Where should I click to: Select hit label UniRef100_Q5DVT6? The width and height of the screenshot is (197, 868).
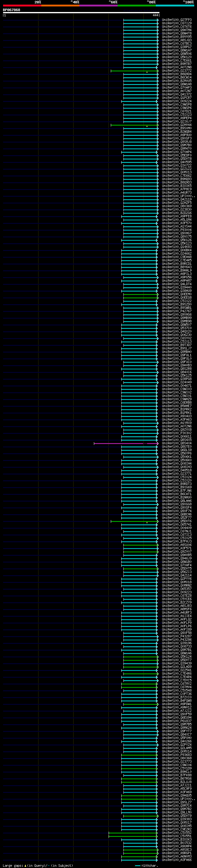pyautogui.click(x=176, y=521)
